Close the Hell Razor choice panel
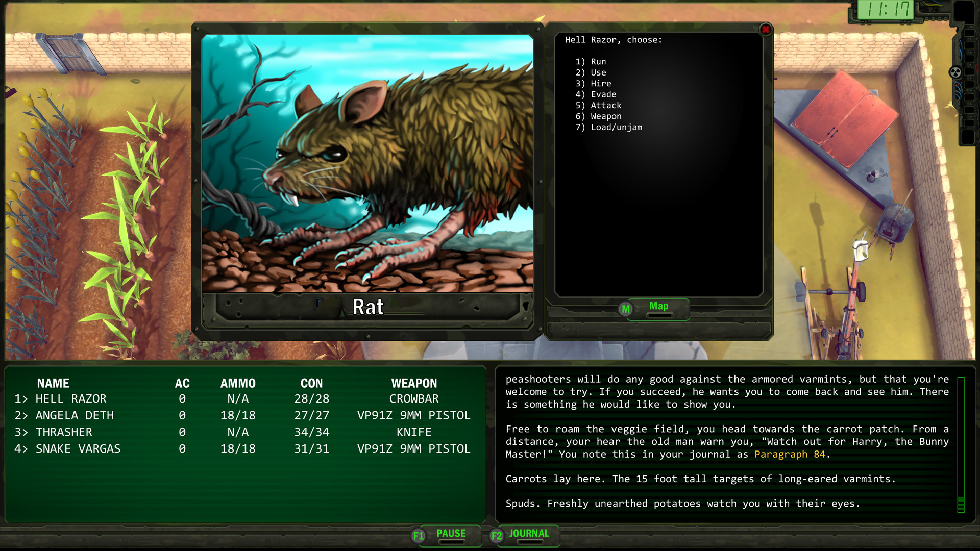980x551 pixels. click(765, 30)
